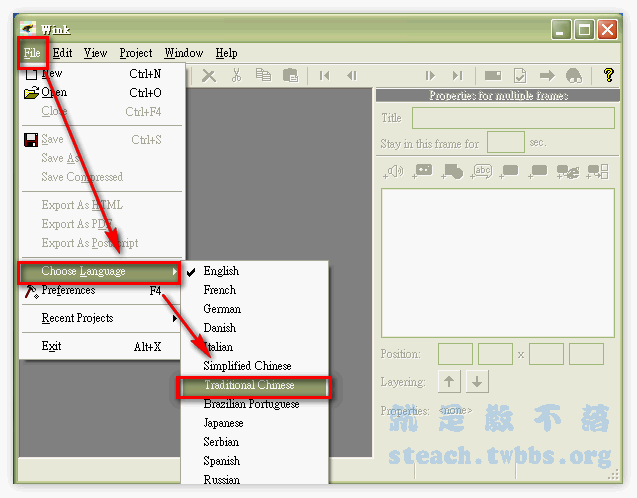Click the Layering down arrow button
Screen dimensions: 637x498
click(477, 381)
